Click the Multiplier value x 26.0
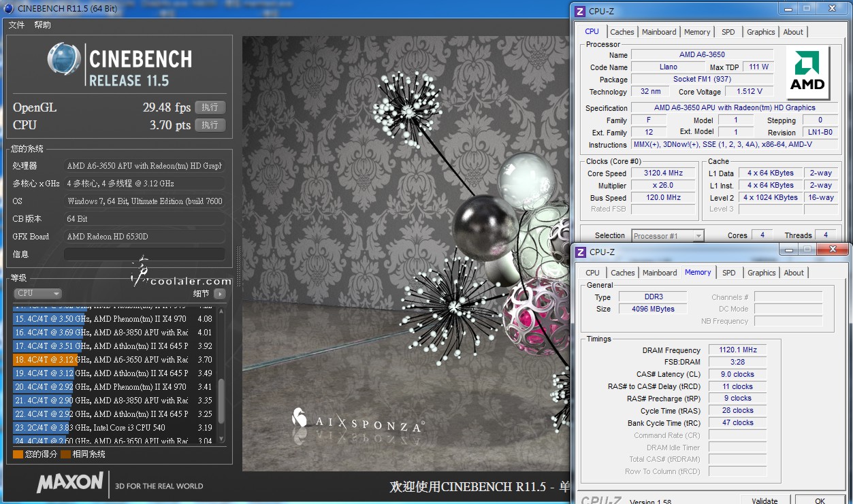This screenshot has width=853, height=504. [663, 186]
